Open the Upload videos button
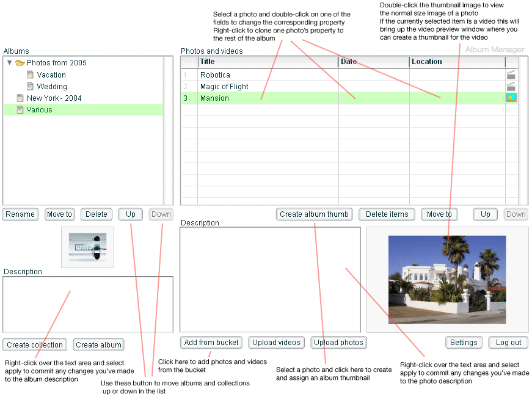The width and height of the screenshot is (532, 397). (276, 343)
